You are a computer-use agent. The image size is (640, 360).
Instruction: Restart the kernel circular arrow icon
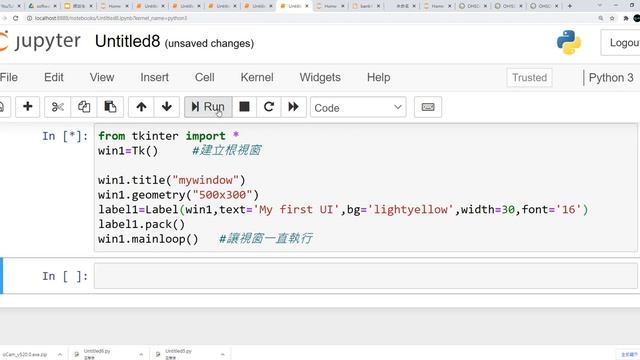[x=269, y=107]
